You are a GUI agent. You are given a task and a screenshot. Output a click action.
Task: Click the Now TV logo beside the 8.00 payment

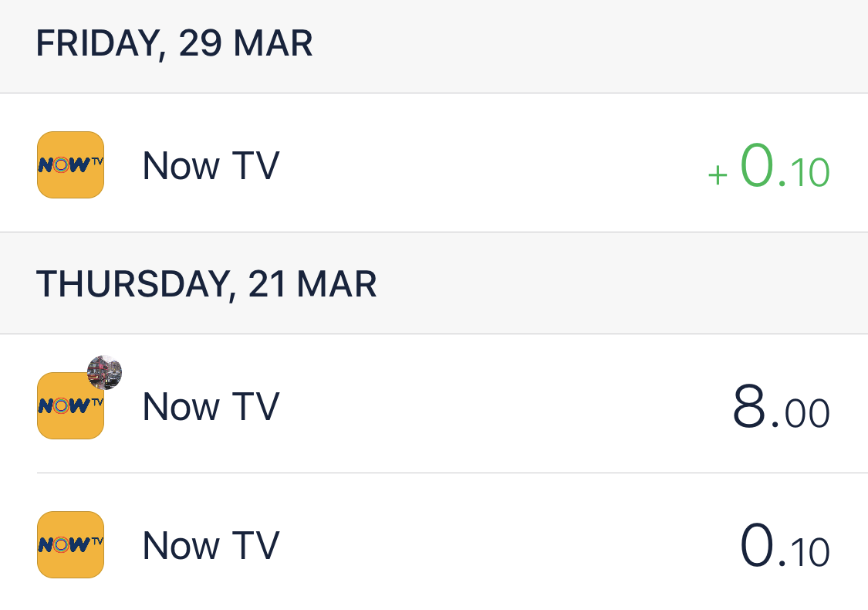click(x=70, y=407)
